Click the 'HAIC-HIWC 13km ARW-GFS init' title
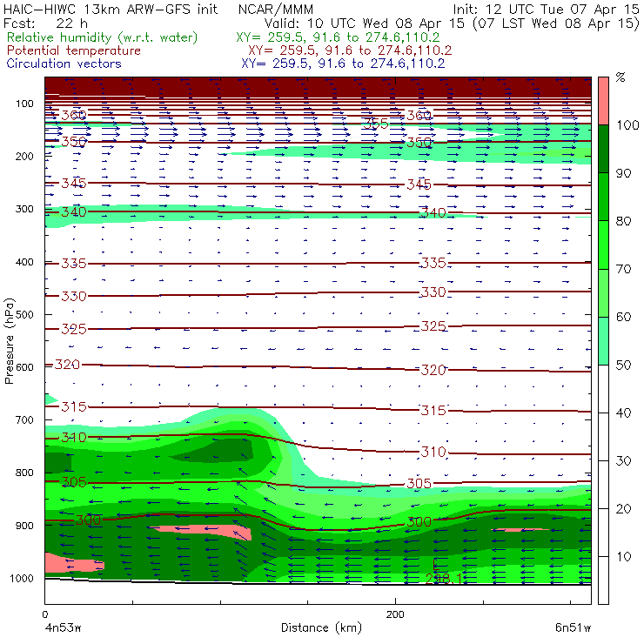 pyautogui.click(x=111, y=9)
